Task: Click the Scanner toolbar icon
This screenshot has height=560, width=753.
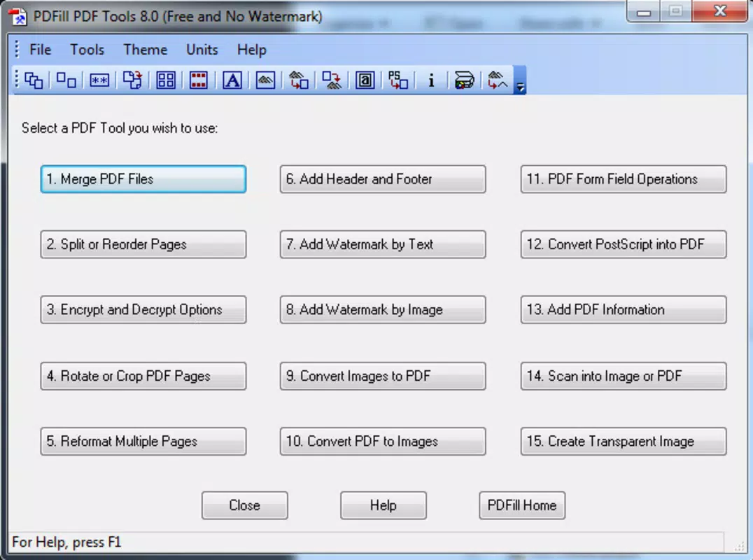Action: click(465, 80)
